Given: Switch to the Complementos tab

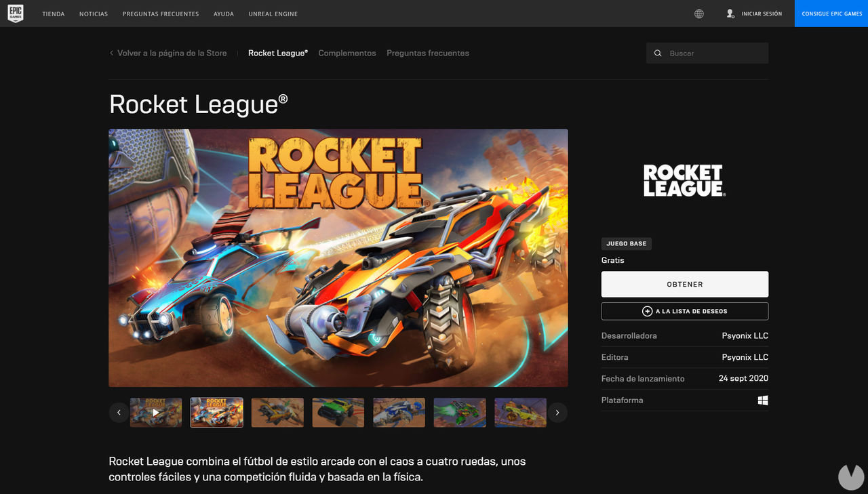Looking at the screenshot, I should point(347,53).
